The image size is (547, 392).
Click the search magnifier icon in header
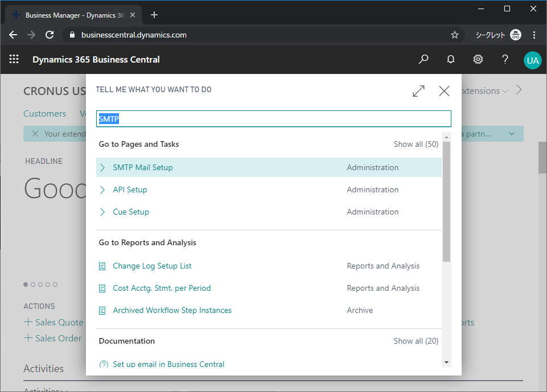tap(423, 59)
